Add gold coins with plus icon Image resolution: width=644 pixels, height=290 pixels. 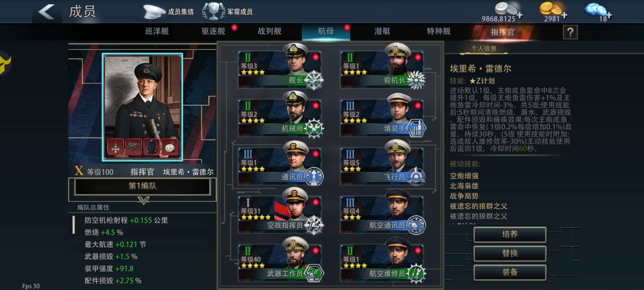click(x=564, y=15)
